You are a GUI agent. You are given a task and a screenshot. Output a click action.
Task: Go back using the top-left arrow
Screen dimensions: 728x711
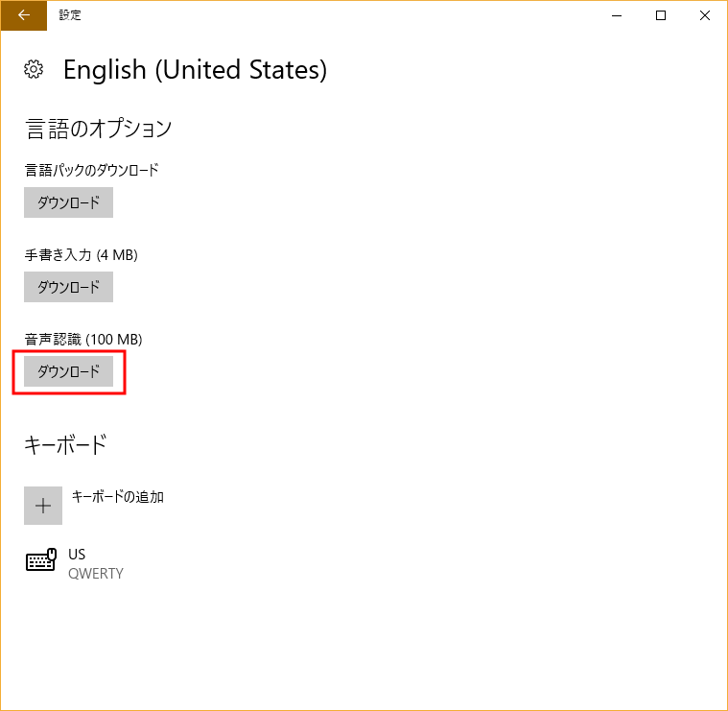point(23,15)
